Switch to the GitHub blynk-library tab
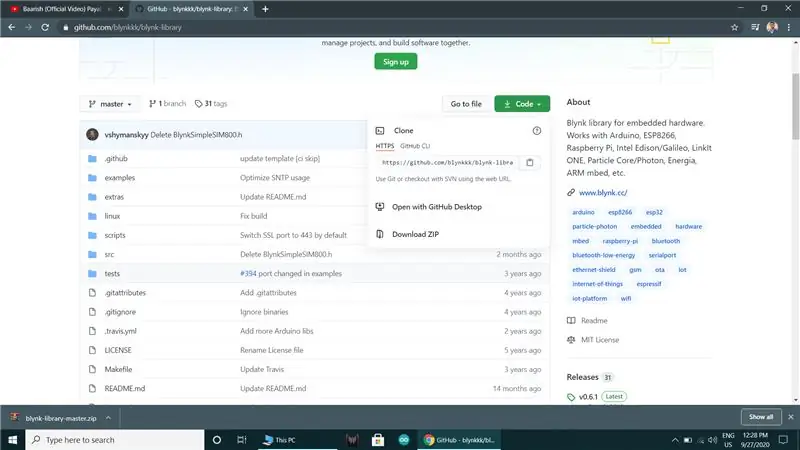Screen dimensions: 800x450 click(x=190, y=9)
